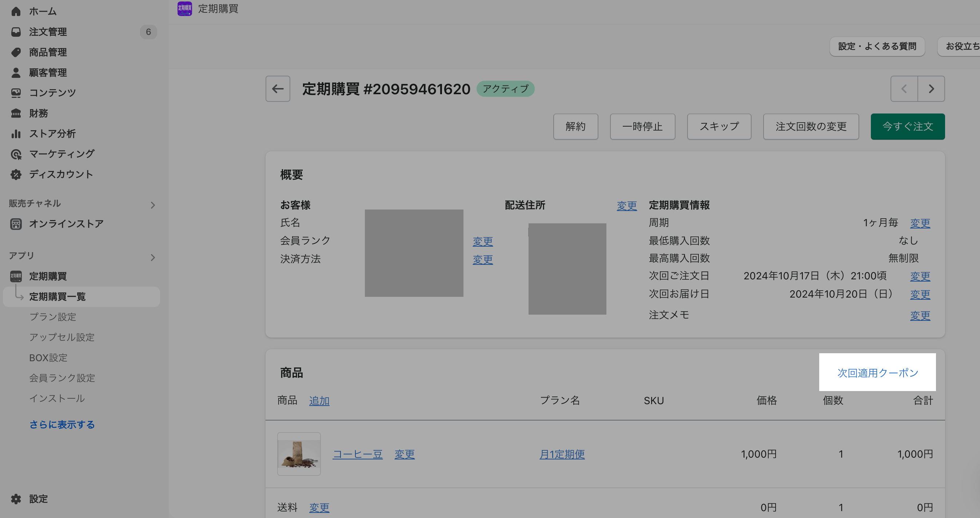Open the Orders (注文管理) inbox icon
980x518 pixels.
pos(16,32)
